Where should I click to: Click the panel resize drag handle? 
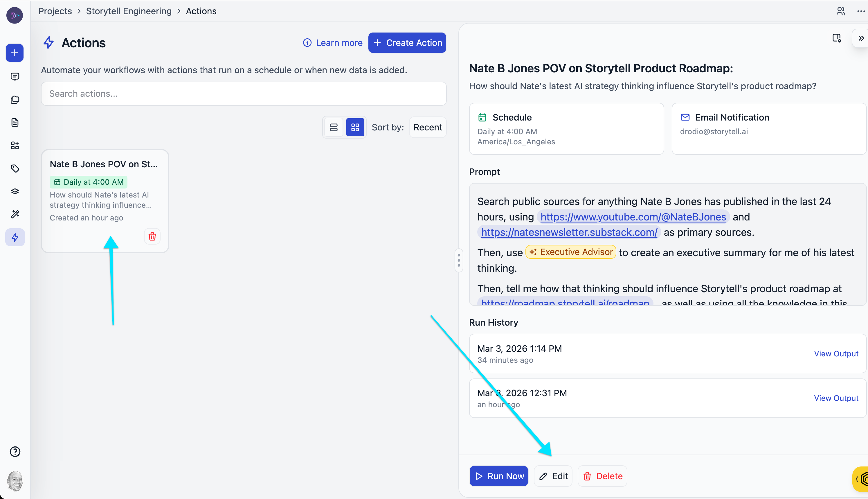(x=459, y=260)
